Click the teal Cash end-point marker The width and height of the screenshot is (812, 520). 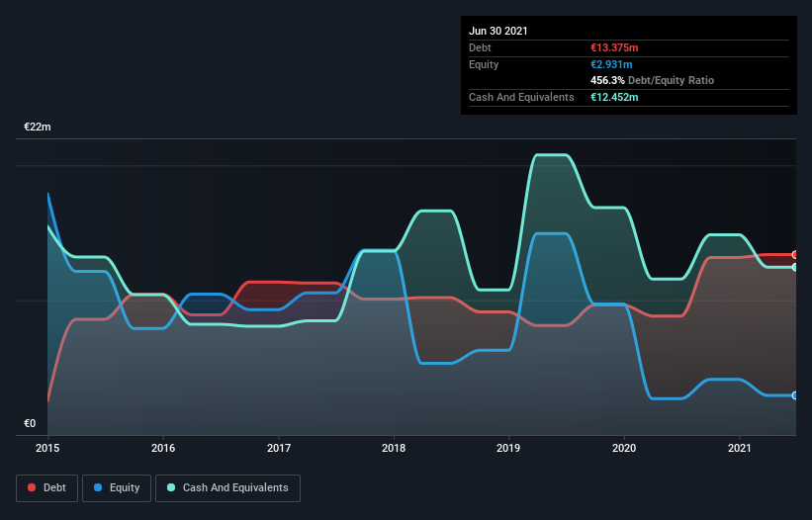coord(795,267)
